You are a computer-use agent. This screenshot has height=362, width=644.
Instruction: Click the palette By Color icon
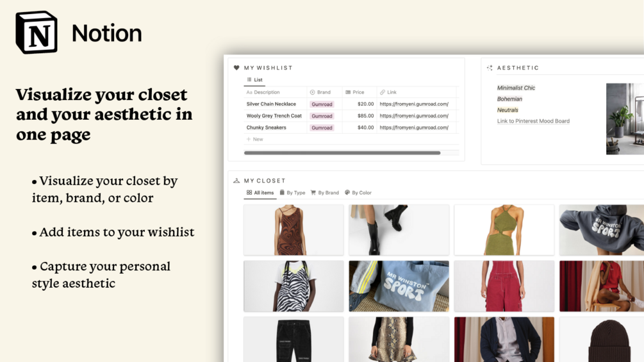[347, 192]
